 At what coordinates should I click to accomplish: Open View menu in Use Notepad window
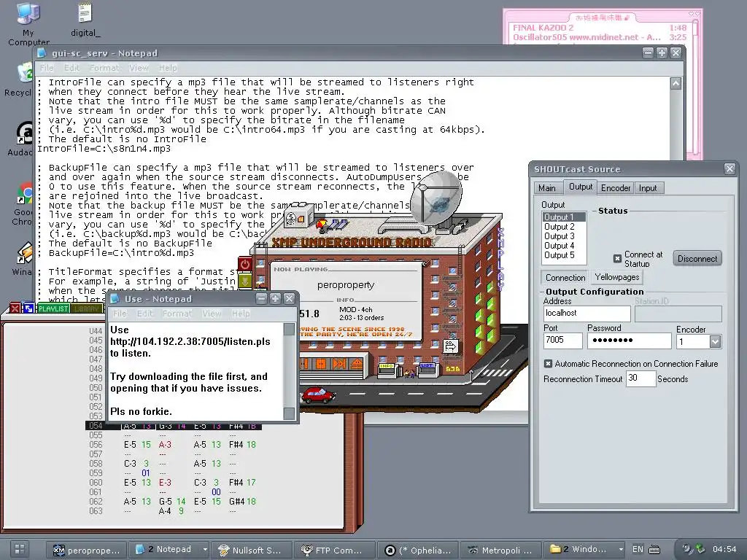click(212, 314)
